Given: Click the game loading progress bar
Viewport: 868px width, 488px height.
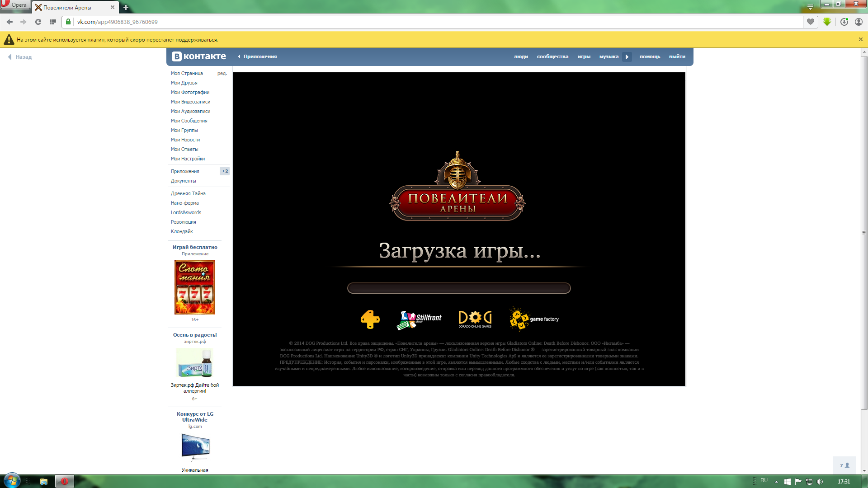Looking at the screenshot, I should click(459, 288).
